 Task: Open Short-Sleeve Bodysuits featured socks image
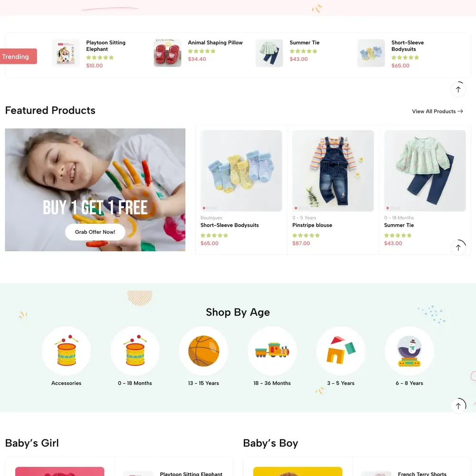tap(241, 170)
